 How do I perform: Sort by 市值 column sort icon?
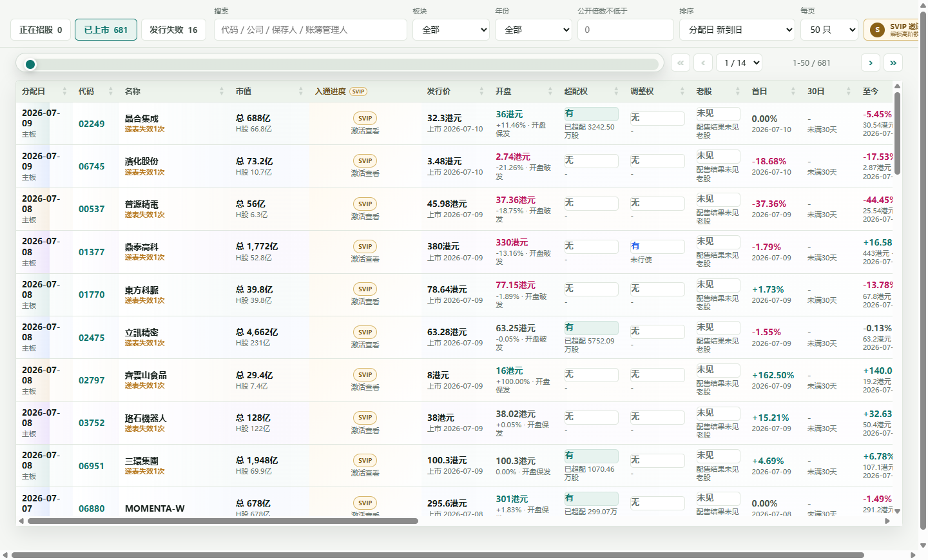pyautogui.click(x=301, y=92)
